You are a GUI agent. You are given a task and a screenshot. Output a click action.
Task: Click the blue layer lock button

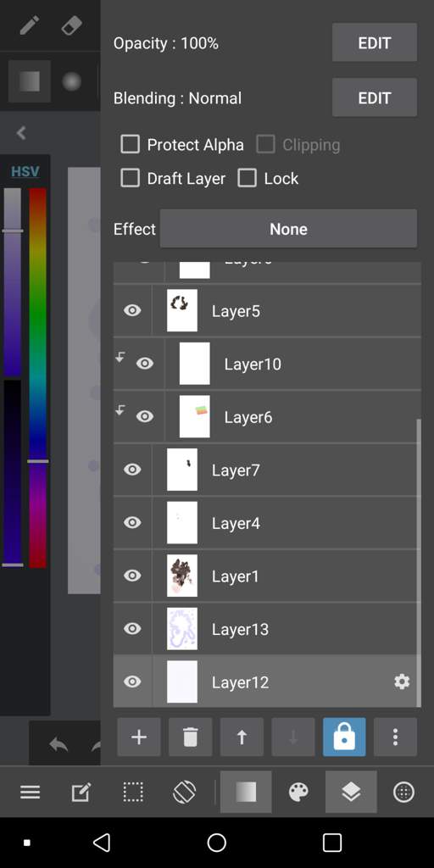tap(344, 737)
